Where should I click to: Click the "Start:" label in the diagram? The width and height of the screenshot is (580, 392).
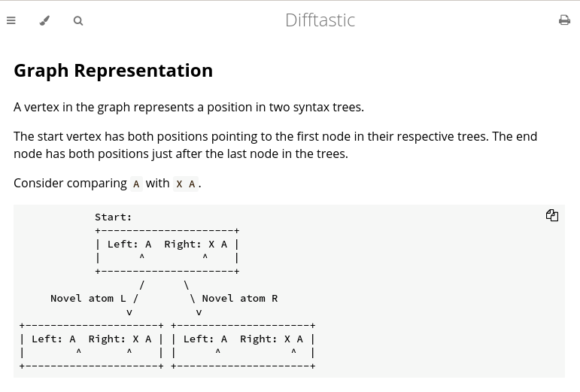tap(113, 217)
